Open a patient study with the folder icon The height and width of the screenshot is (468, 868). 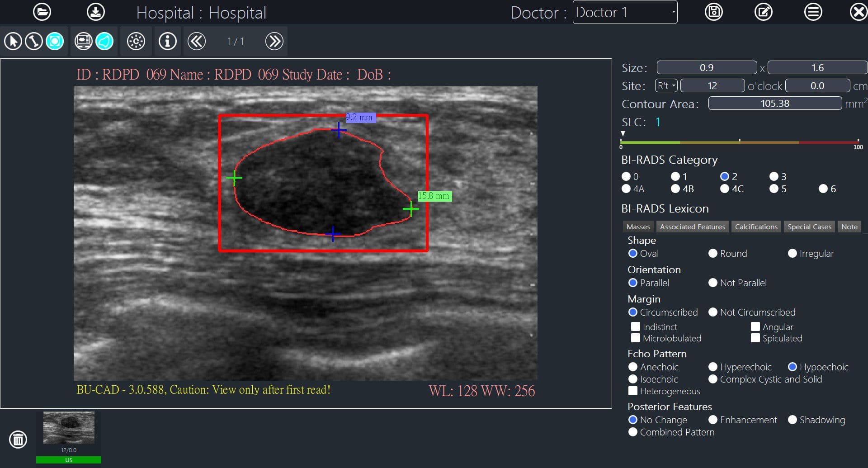pos(42,11)
